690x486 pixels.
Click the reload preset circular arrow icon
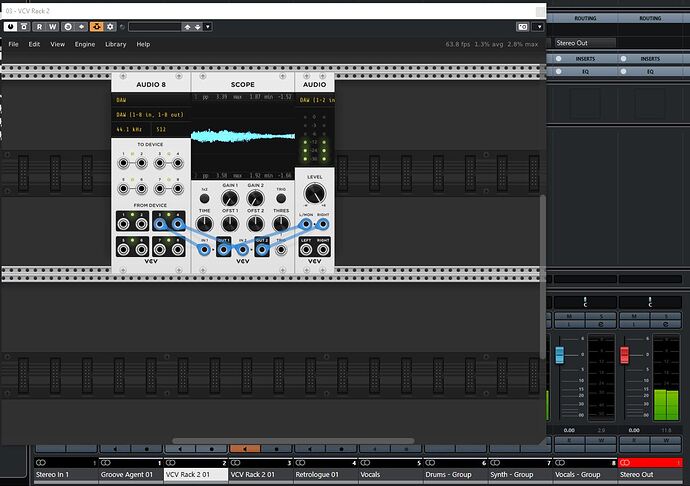(122, 27)
